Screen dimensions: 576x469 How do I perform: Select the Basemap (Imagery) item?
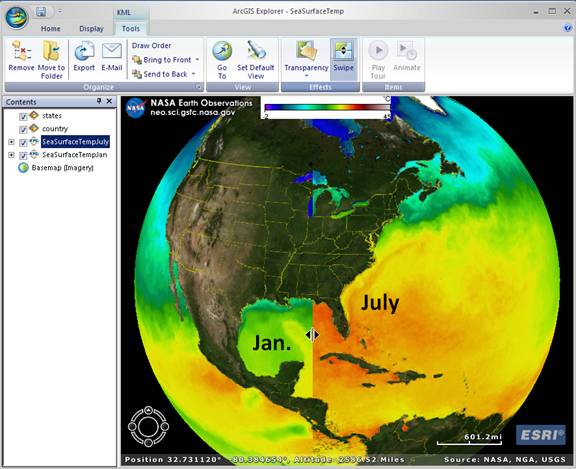click(62, 168)
